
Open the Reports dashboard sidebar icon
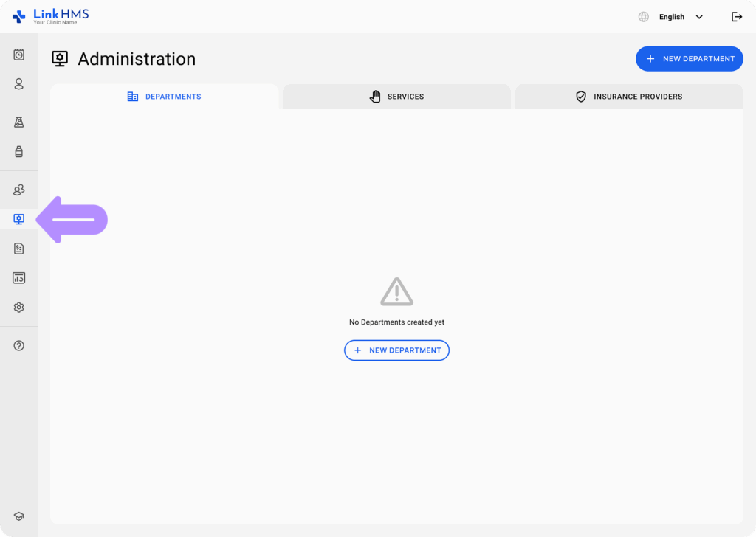pyautogui.click(x=19, y=278)
